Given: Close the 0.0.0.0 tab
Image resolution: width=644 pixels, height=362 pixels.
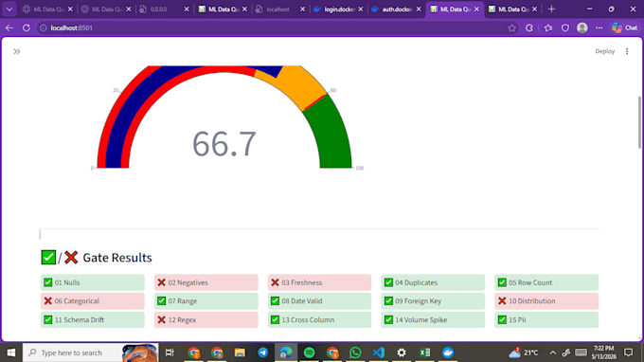Looking at the screenshot, I should pyautogui.click(x=187, y=9).
